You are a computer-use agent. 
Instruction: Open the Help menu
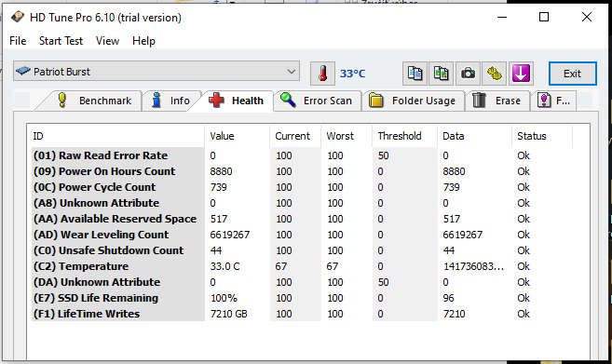(x=143, y=41)
